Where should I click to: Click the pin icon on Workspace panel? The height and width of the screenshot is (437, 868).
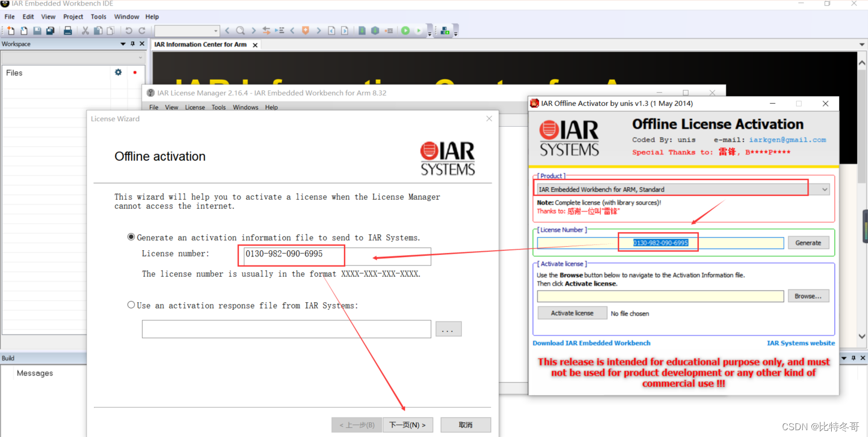pos(133,44)
